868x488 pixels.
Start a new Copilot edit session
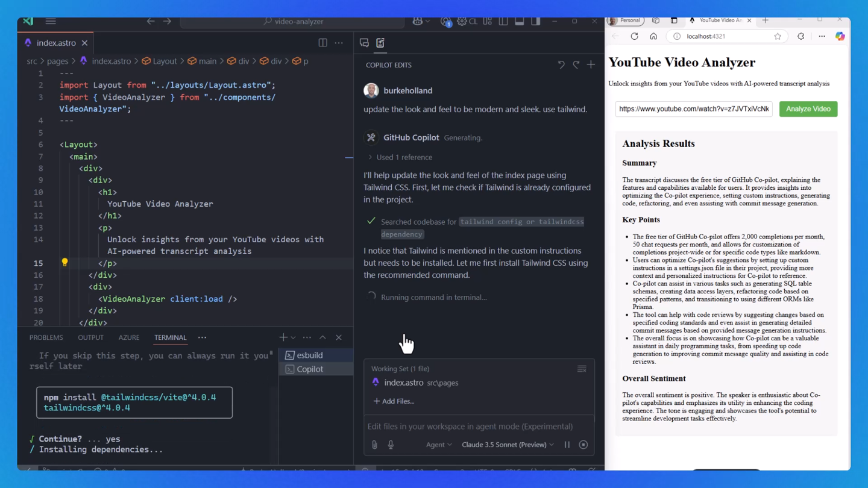point(591,64)
